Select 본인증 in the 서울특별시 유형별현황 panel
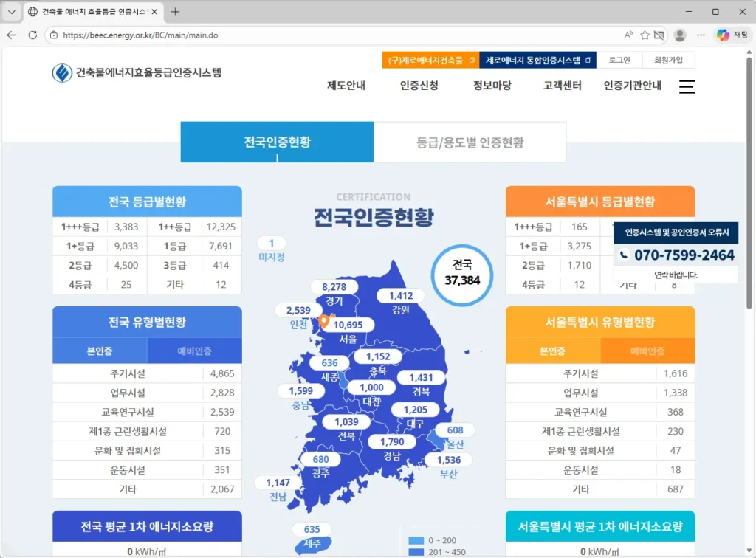 (552, 351)
